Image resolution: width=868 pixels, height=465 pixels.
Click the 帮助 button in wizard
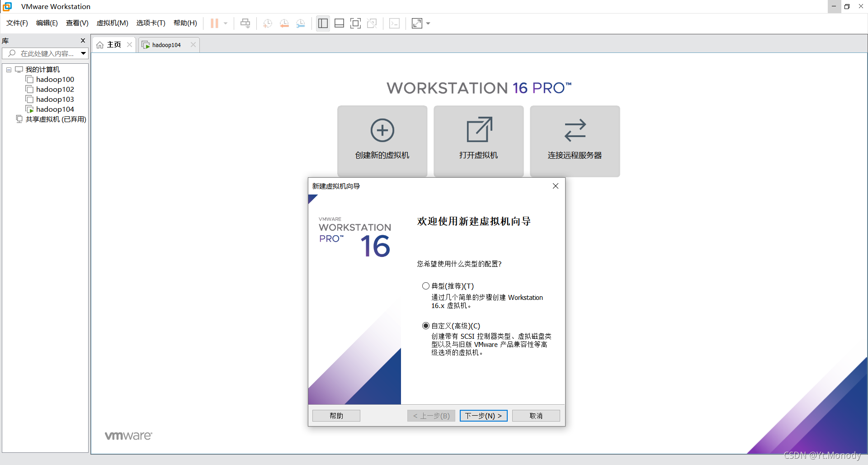coord(336,416)
